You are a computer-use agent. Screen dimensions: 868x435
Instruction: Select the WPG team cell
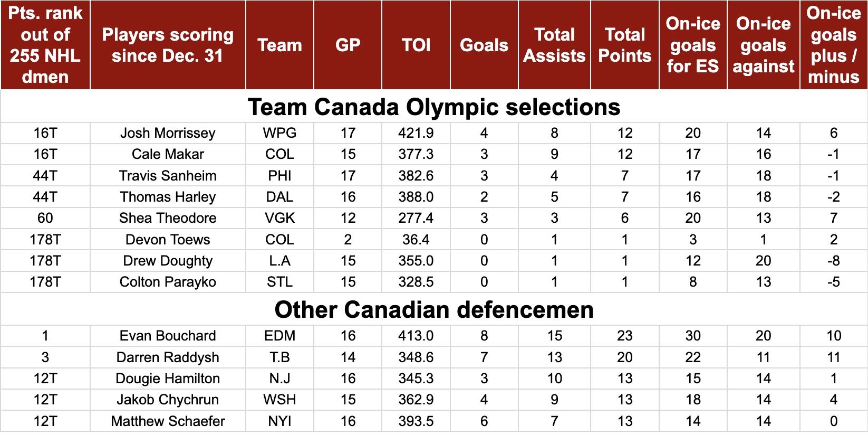pos(279,133)
